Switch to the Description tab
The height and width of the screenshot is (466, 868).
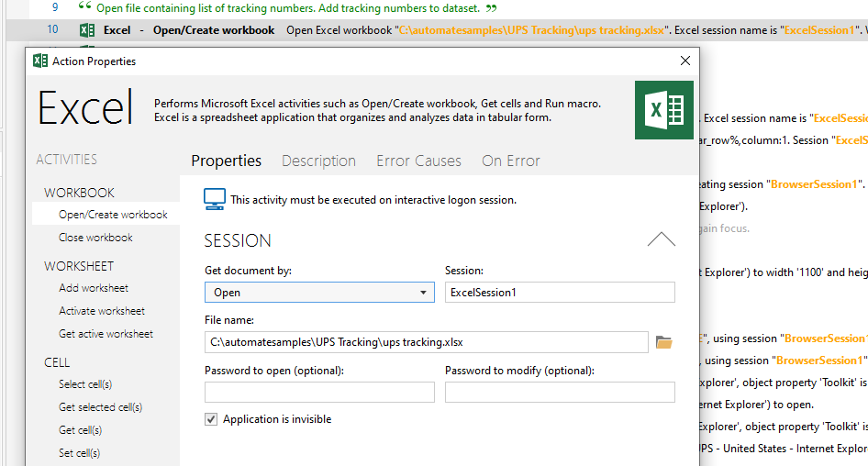coord(318,161)
